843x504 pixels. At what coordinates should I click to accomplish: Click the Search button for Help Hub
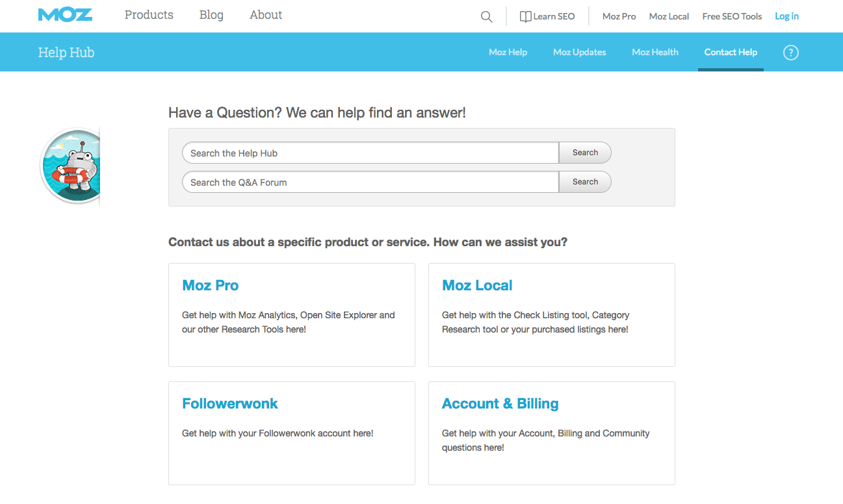click(x=584, y=152)
